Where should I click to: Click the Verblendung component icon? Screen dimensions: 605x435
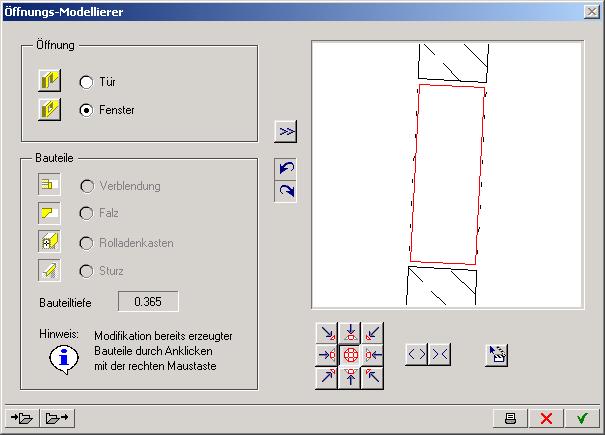coord(49,184)
